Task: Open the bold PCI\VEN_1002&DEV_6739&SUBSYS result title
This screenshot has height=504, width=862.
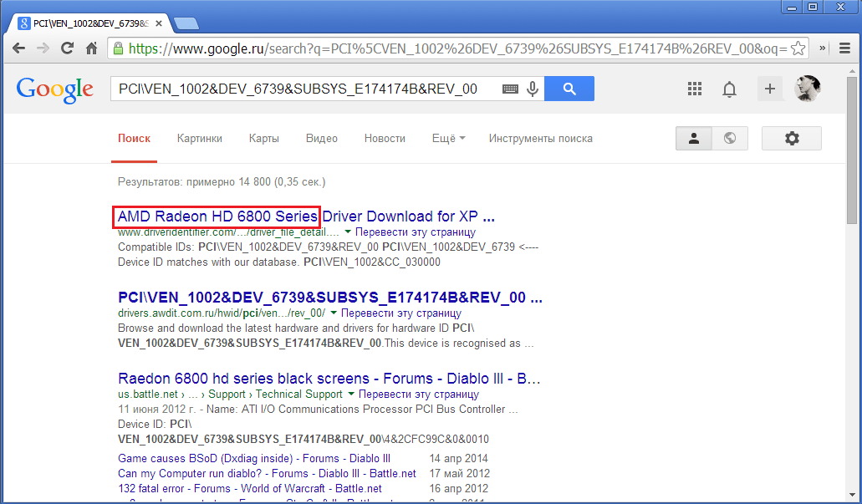Action: [x=330, y=298]
